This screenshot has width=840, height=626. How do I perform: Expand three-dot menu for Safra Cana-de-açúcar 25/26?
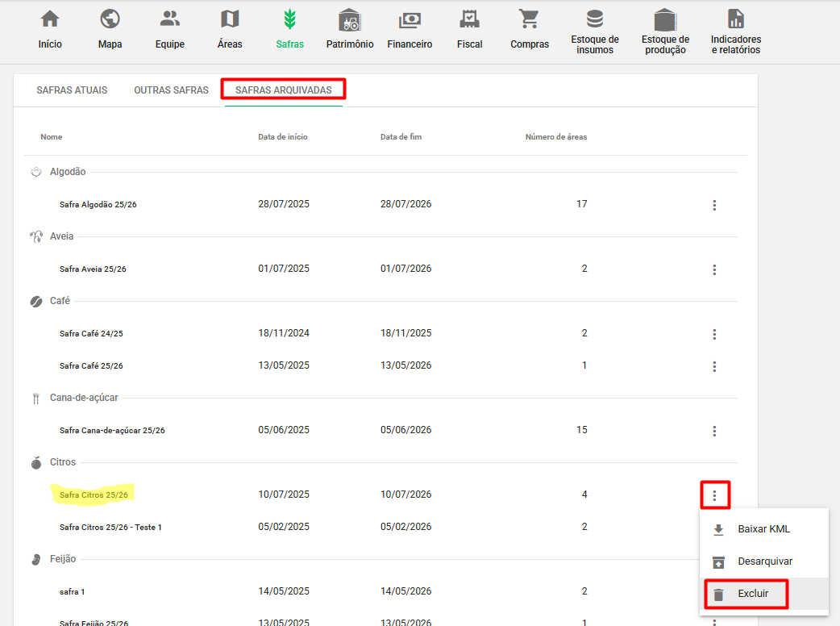point(714,431)
